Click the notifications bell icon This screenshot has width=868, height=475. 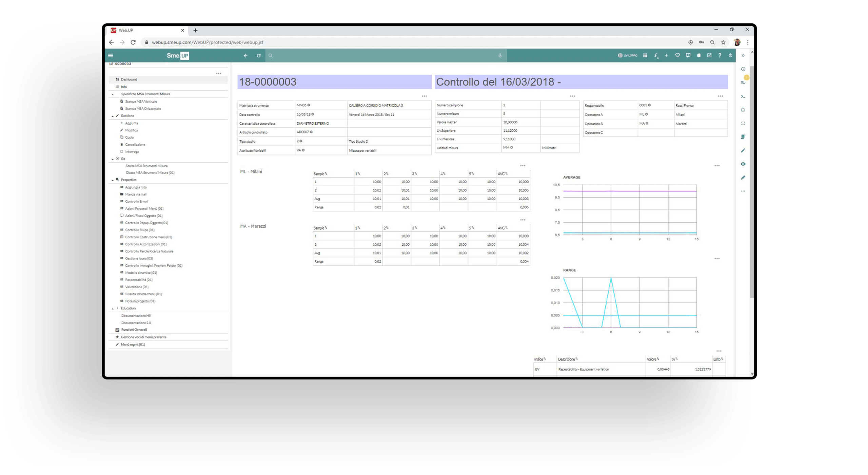(x=743, y=110)
